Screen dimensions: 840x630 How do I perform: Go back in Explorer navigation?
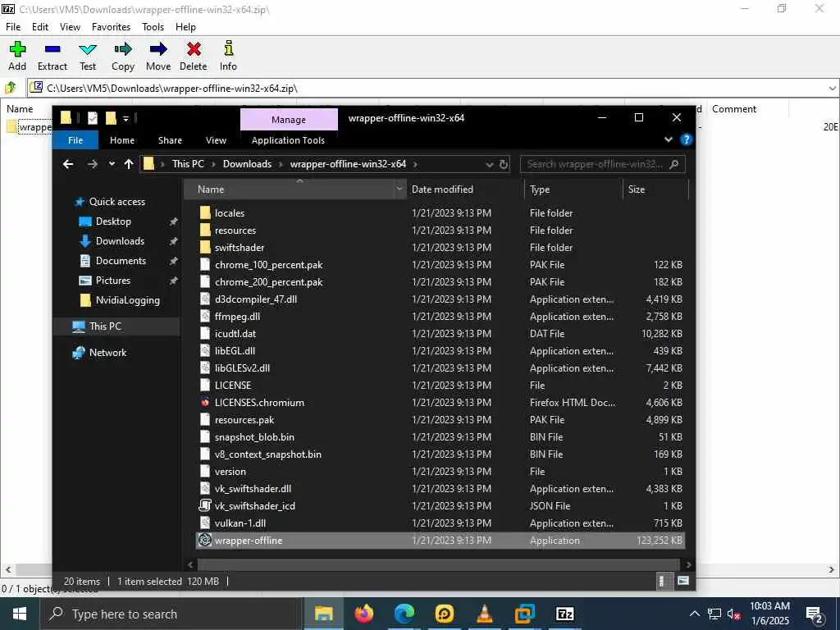click(68, 164)
